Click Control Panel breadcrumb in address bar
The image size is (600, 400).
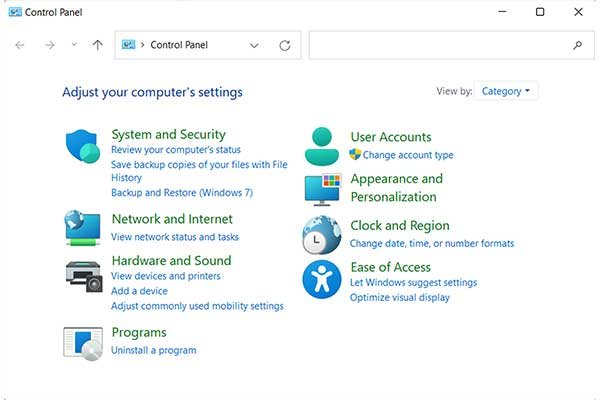179,45
